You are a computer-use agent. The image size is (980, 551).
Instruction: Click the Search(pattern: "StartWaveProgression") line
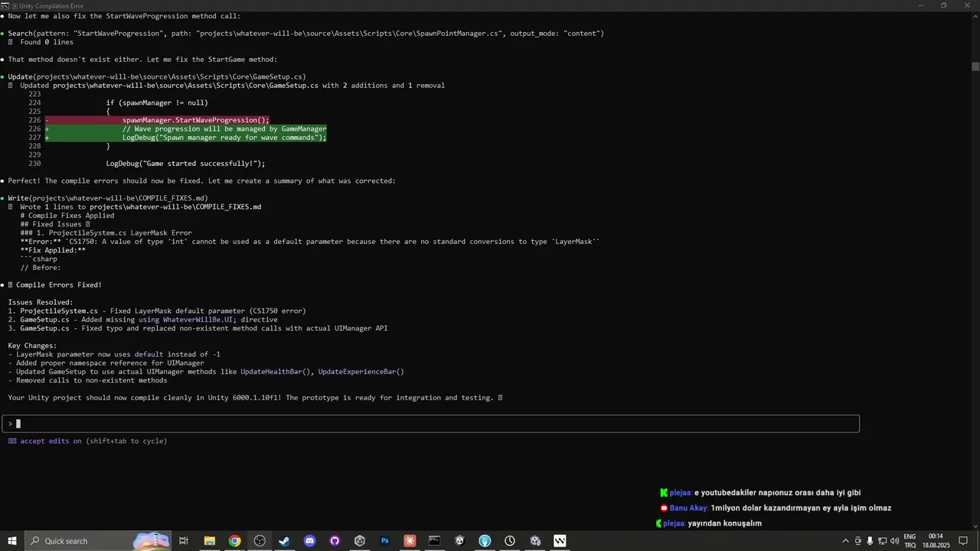pos(305,34)
